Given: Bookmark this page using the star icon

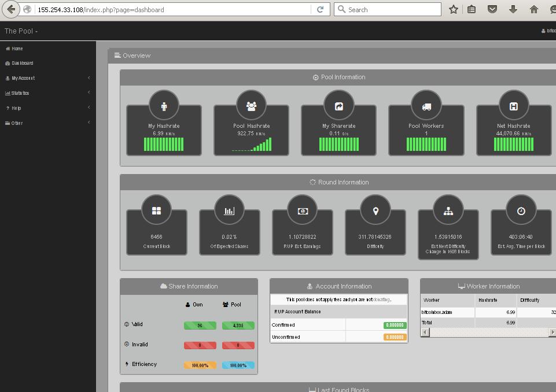Looking at the screenshot, I should pyautogui.click(x=453, y=10).
